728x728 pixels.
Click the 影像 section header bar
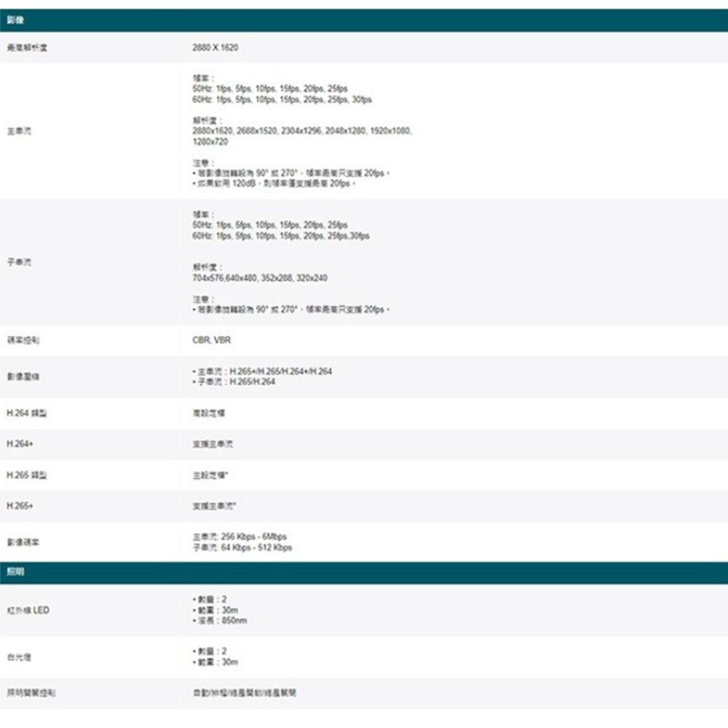[364, 20]
